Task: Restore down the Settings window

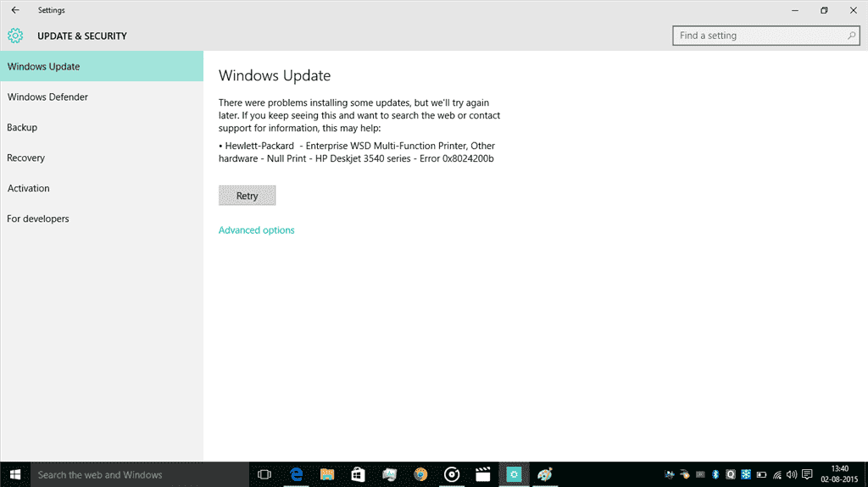Action: click(x=824, y=10)
